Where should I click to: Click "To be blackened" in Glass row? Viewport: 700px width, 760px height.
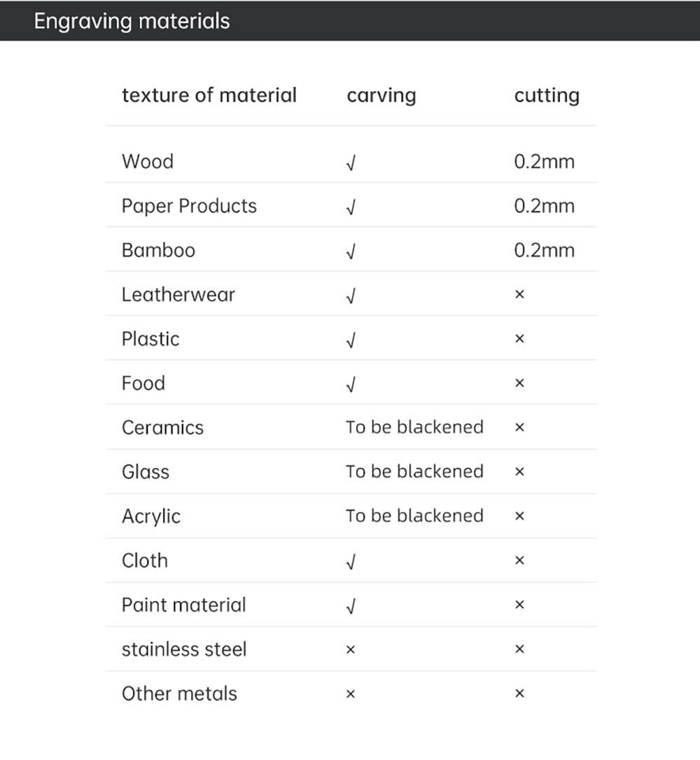pyautogui.click(x=414, y=471)
